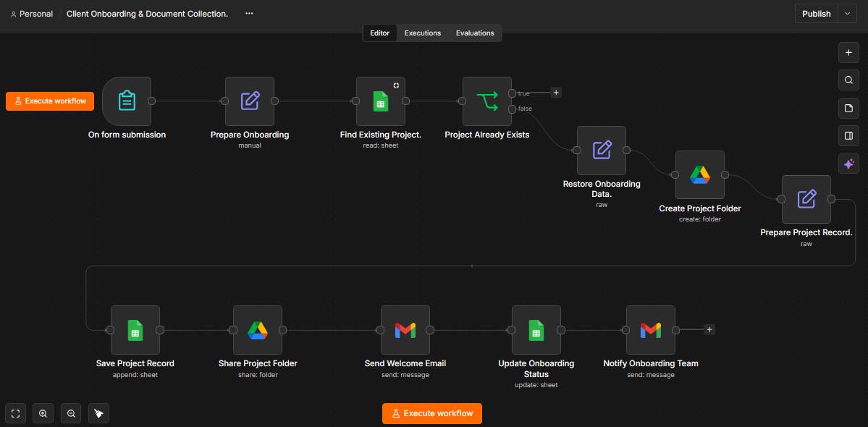Click the 'Create Project Folder' label

point(700,208)
